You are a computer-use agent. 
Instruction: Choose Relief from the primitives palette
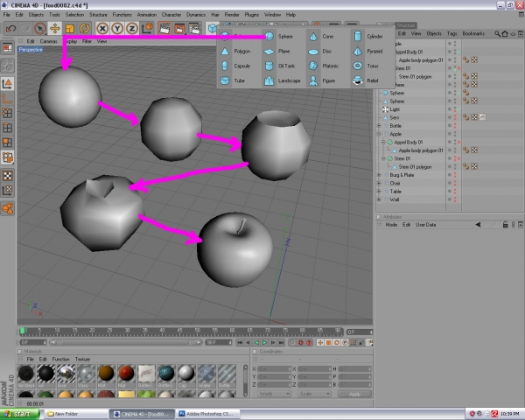click(x=366, y=80)
